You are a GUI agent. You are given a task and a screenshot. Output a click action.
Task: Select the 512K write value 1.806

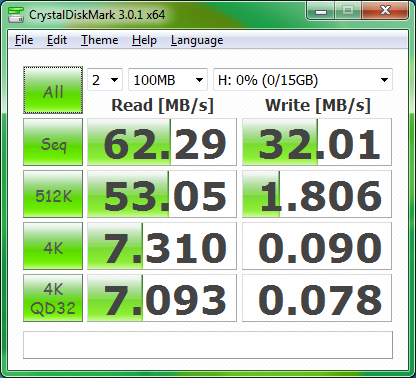coord(317,194)
